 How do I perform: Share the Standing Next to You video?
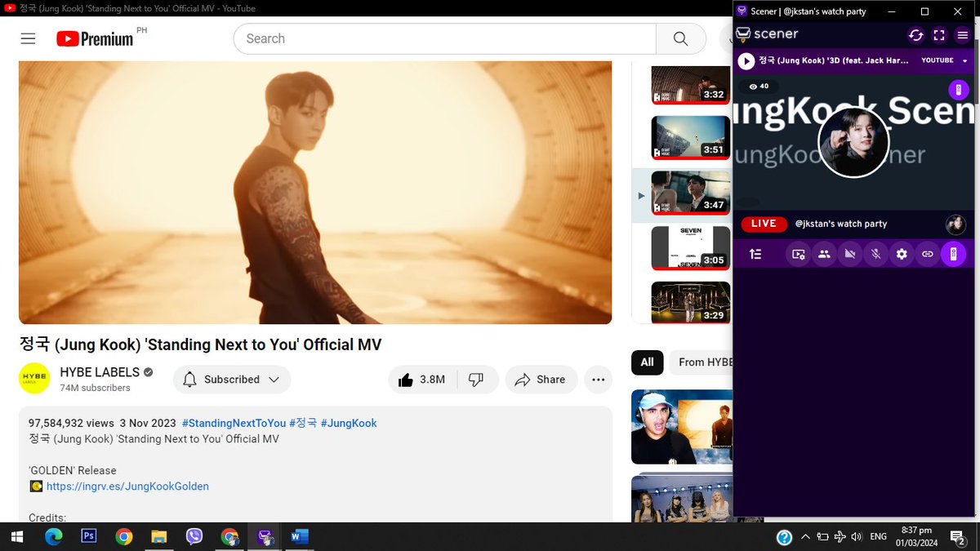541,380
